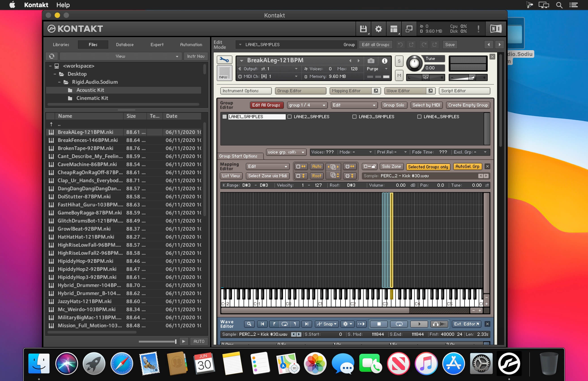Open the group 1 / 4 dropdown

(307, 105)
